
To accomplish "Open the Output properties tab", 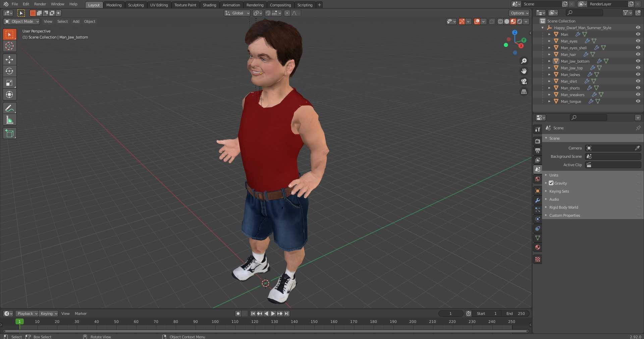I will 538,151.
